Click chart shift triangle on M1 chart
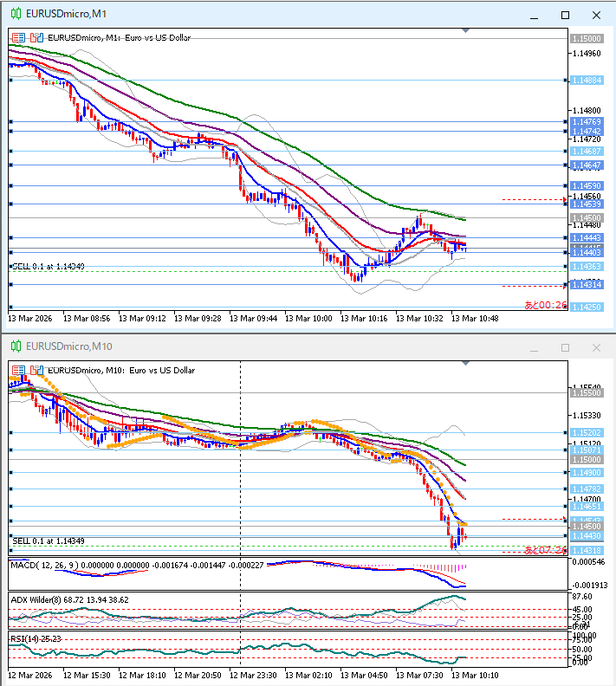 [466, 31]
